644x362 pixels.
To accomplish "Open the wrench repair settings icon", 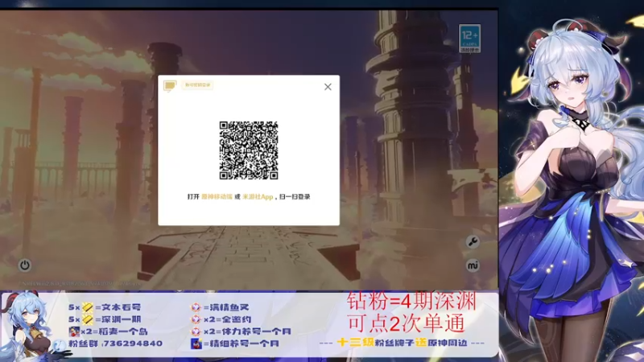I will (473, 242).
